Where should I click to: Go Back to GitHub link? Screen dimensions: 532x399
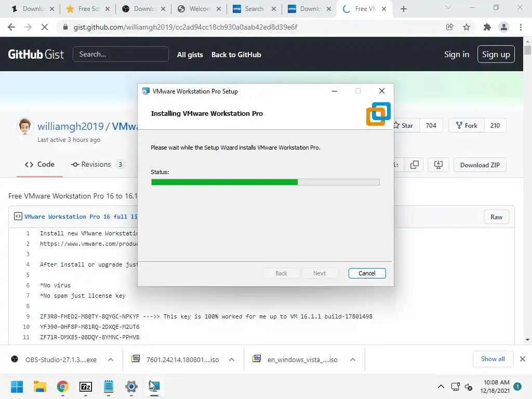point(236,55)
